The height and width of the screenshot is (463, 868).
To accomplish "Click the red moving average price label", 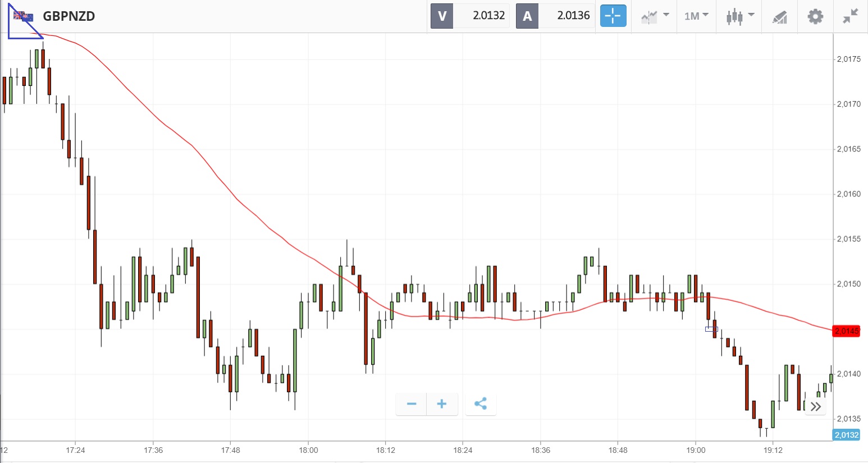I will coord(846,331).
